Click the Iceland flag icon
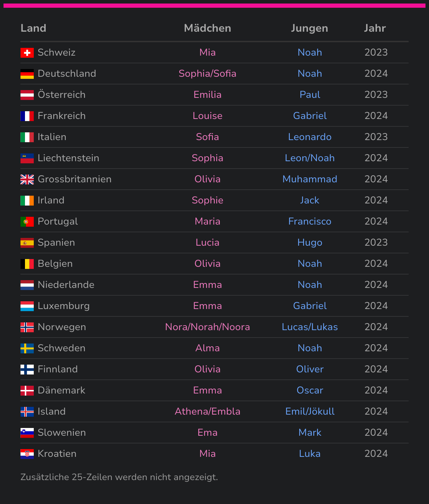429x504 pixels. point(27,412)
